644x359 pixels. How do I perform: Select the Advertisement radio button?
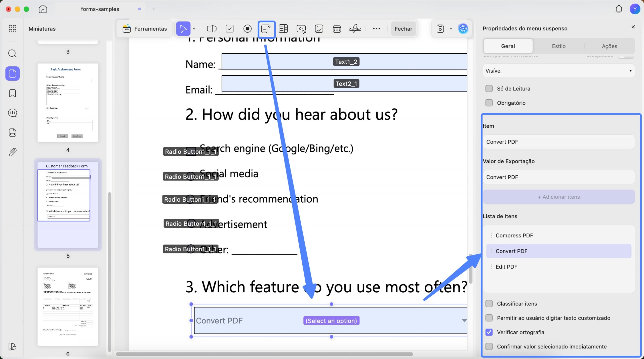[191, 223]
